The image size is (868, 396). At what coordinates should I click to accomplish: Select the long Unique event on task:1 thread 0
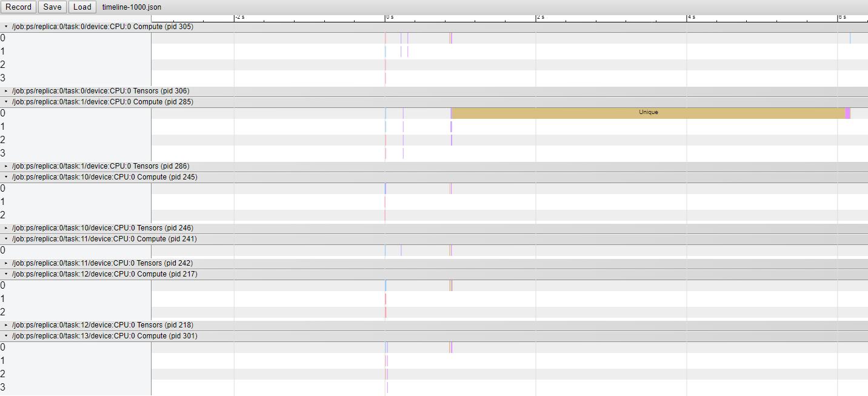click(x=649, y=112)
